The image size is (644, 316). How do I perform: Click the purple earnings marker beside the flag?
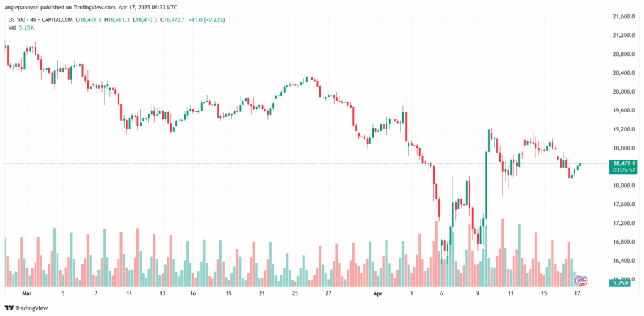pos(579,280)
